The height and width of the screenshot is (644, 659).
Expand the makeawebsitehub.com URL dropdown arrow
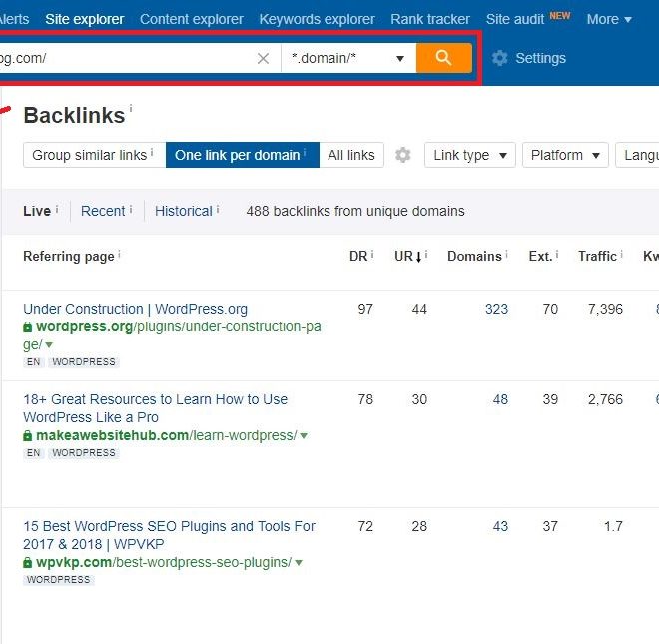point(304,436)
